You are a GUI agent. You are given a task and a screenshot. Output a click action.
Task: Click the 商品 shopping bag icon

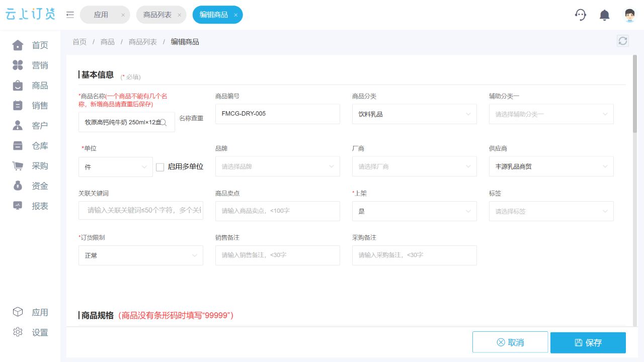pos(18,85)
